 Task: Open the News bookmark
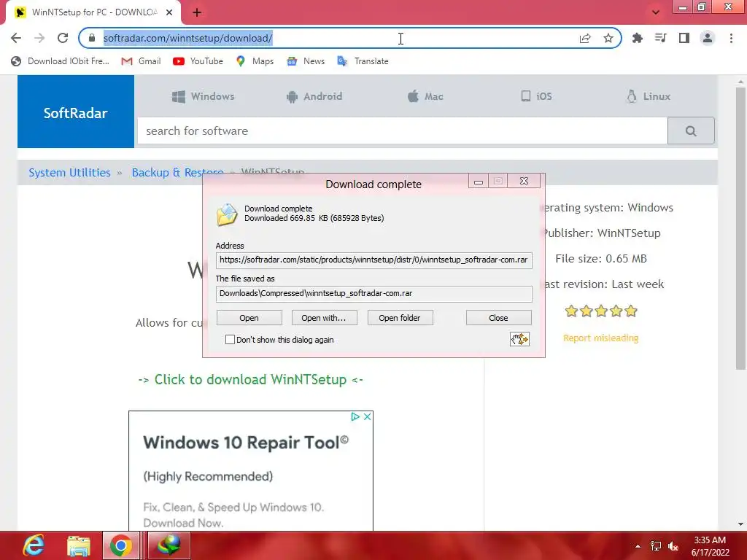306,61
